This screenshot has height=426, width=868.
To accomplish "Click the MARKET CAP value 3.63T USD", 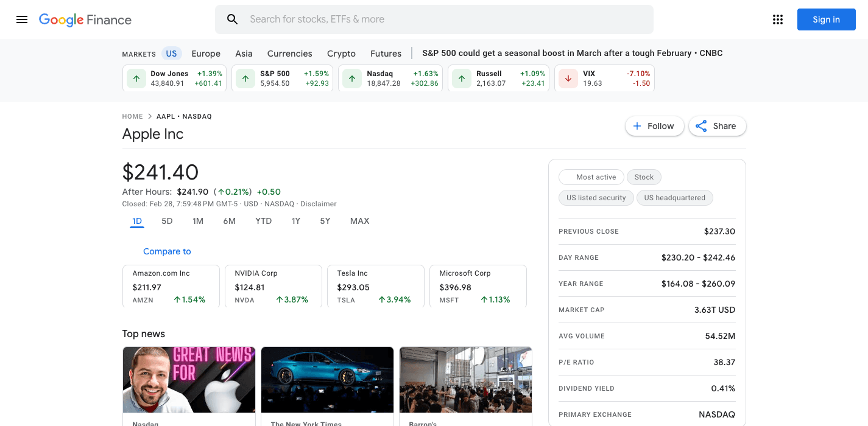I will point(715,310).
